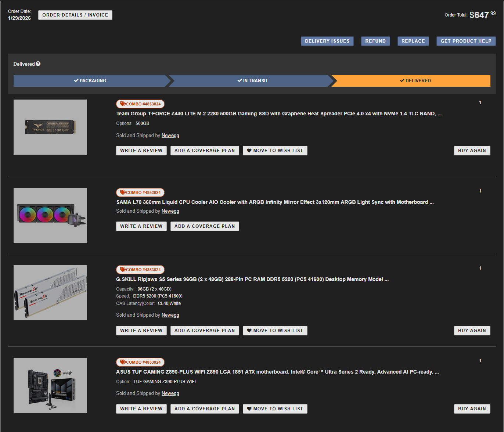Open ASUS TUF Z890-PLUS motherboard thumbnail
Image resolution: width=504 pixels, height=432 pixels.
pyautogui.click(x=50, y=385)
